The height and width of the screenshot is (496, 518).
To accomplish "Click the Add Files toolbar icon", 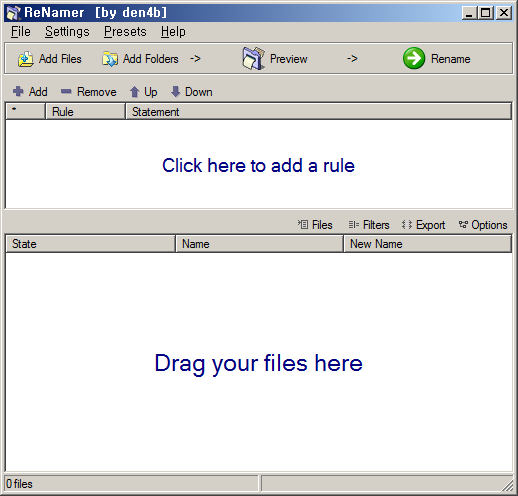I will tap(26, 59).
